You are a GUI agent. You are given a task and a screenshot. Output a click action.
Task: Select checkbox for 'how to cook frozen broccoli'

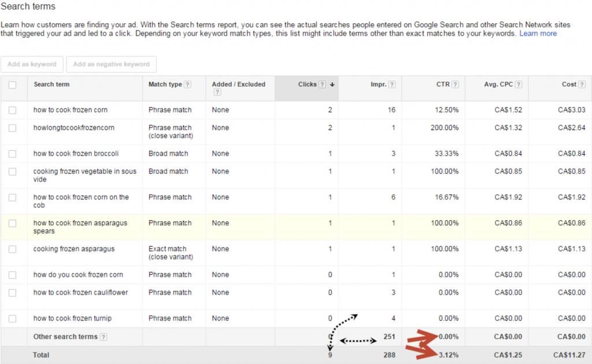click(13, 154)
